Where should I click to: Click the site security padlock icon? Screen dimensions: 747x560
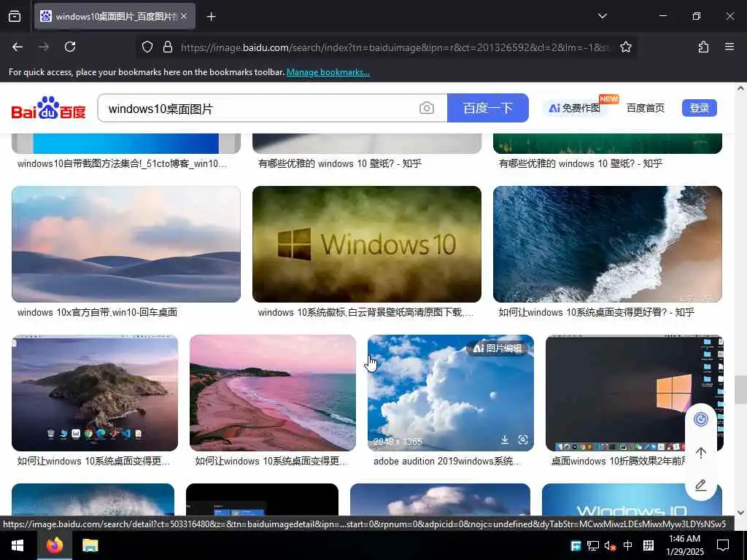pos(168,47)
